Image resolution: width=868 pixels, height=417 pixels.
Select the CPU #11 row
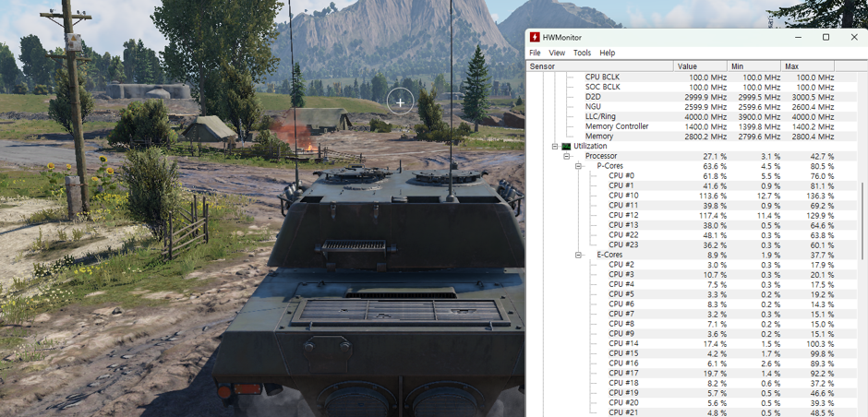point(692,205)
